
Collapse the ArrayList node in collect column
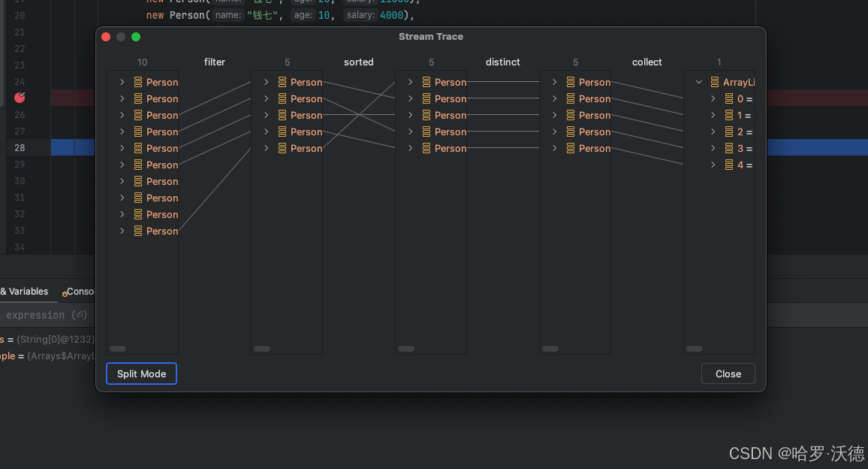[699, 82]
